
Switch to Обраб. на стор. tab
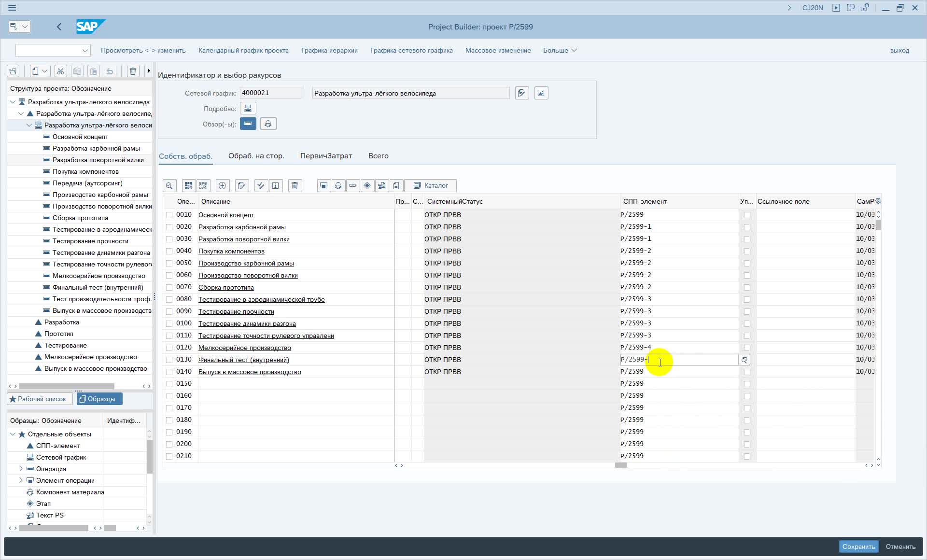256,156
